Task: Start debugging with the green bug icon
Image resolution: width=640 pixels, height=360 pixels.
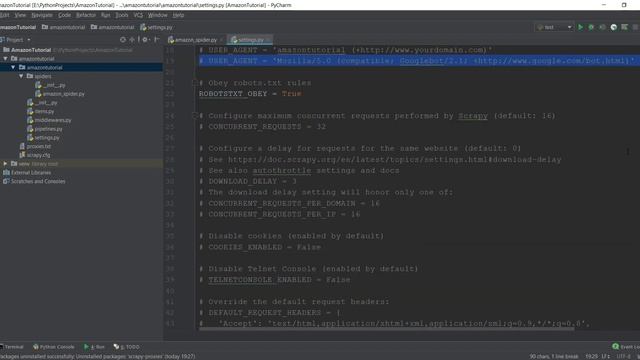Action: tap(591, 27)
